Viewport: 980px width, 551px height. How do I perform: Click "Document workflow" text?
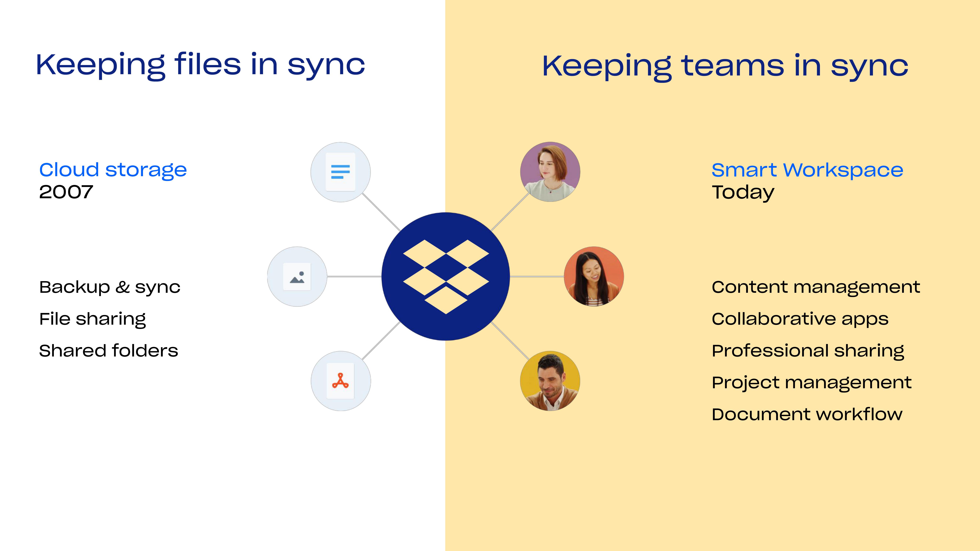(x=807, y=415)
